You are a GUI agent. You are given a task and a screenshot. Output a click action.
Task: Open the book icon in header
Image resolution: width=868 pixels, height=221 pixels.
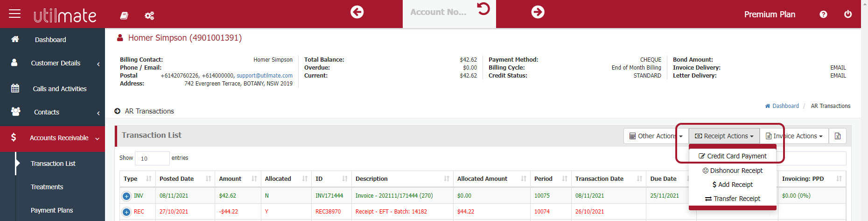[124, 15]
